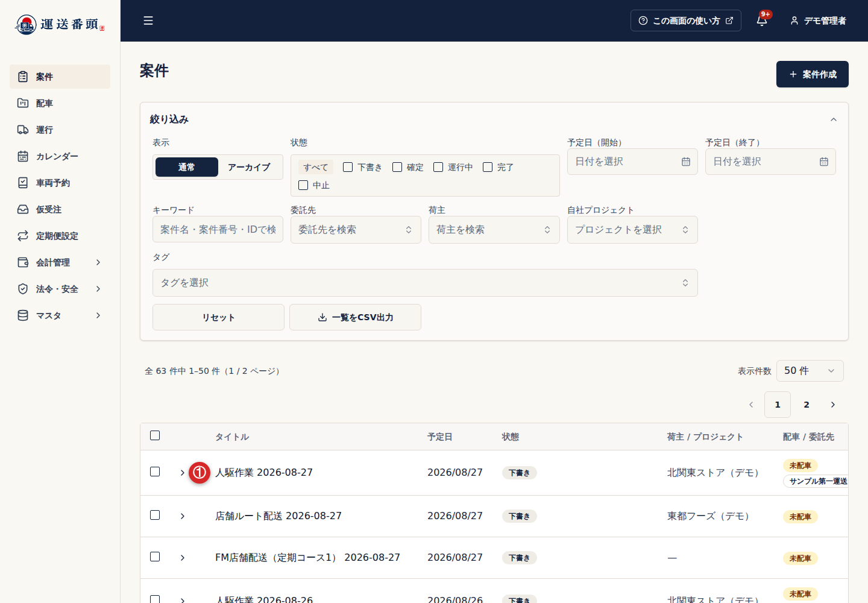Open the プロジェクトを選択 dropdown
Viewport: 868px width, 603px height.
[632, 230]
